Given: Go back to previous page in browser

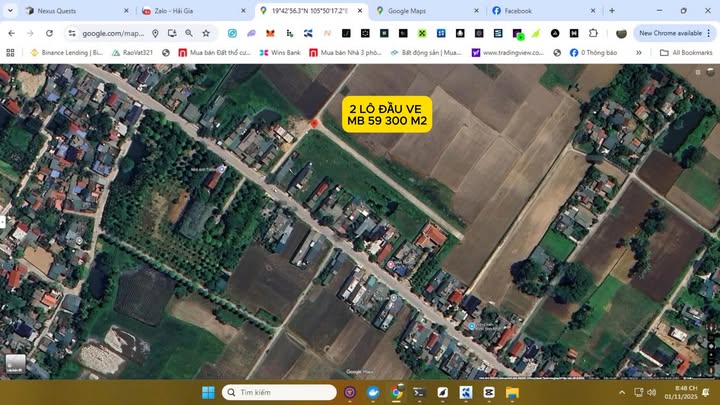Looking at the screenshot, I should point(11,33).
